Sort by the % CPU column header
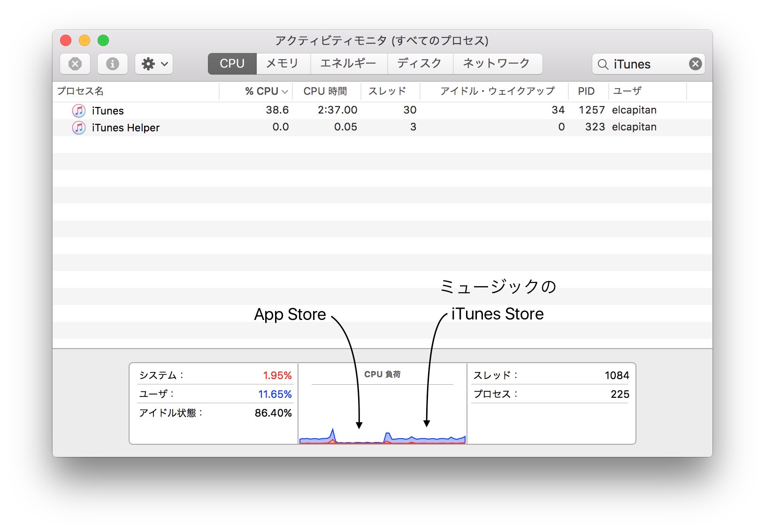Screen dimensions: 765x532 (x=256, y=91)
